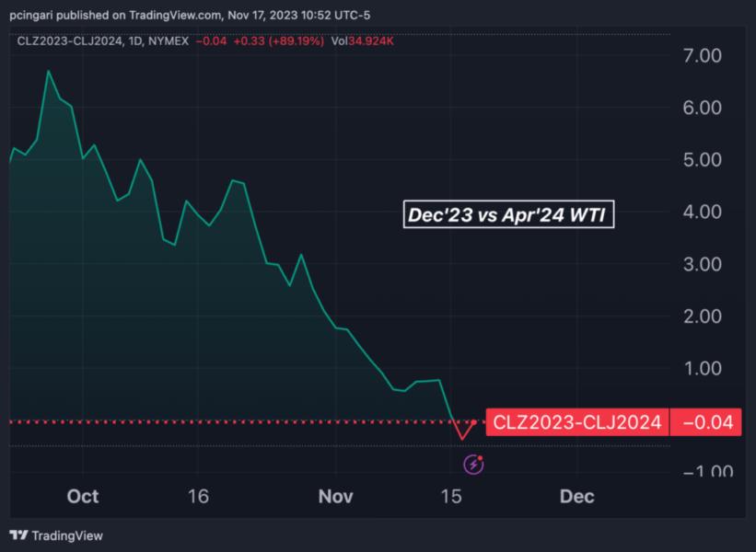Click the 7.00 level on price scale
756x552 pixels.
(703, 56)
